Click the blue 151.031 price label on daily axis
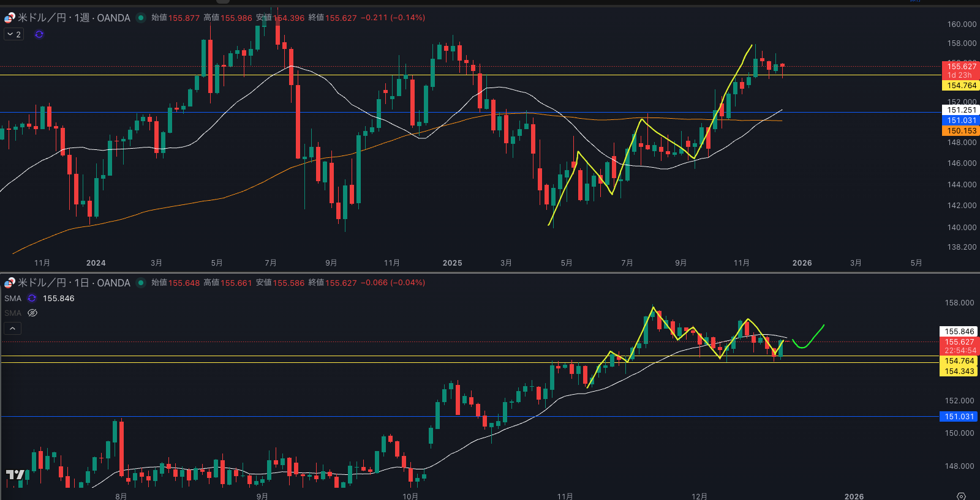 click(959, 417)
